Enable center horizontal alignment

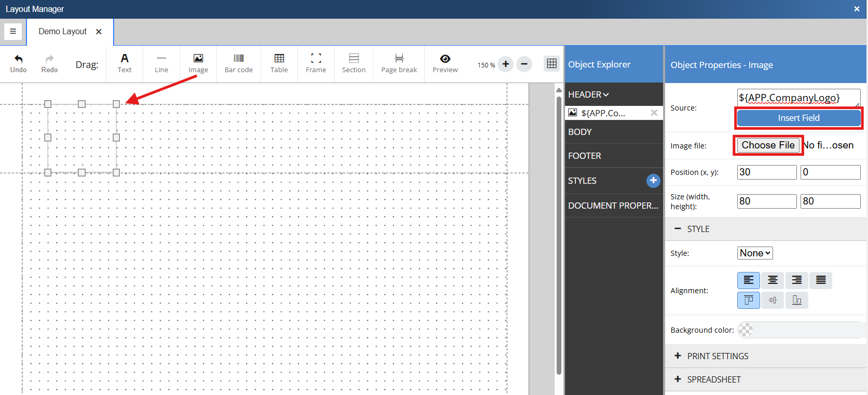tap(773, 280)
